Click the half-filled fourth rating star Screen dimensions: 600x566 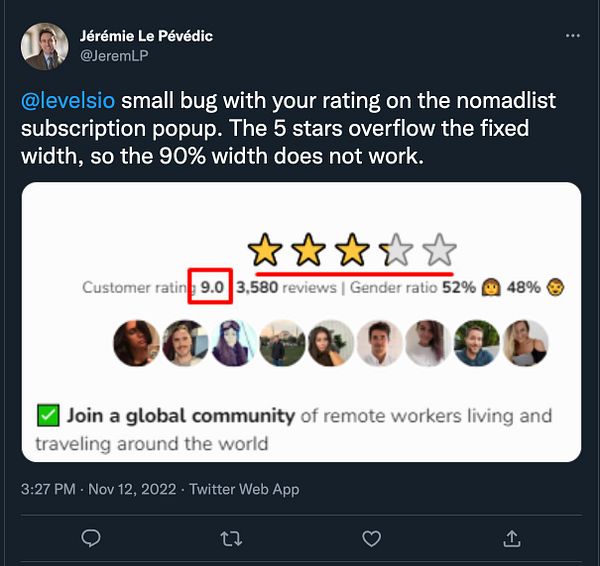396,250
